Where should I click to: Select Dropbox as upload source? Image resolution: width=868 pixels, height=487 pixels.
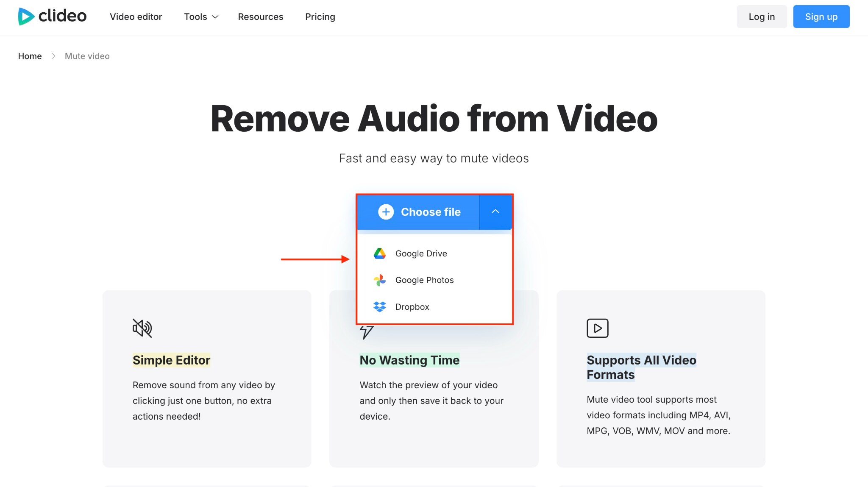(434, 307)
